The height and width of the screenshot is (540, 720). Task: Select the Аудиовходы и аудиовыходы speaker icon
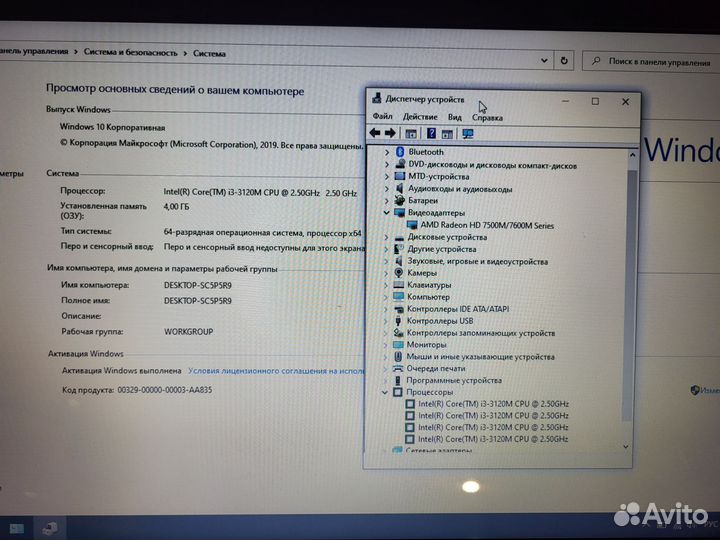(x=399, y=188)
